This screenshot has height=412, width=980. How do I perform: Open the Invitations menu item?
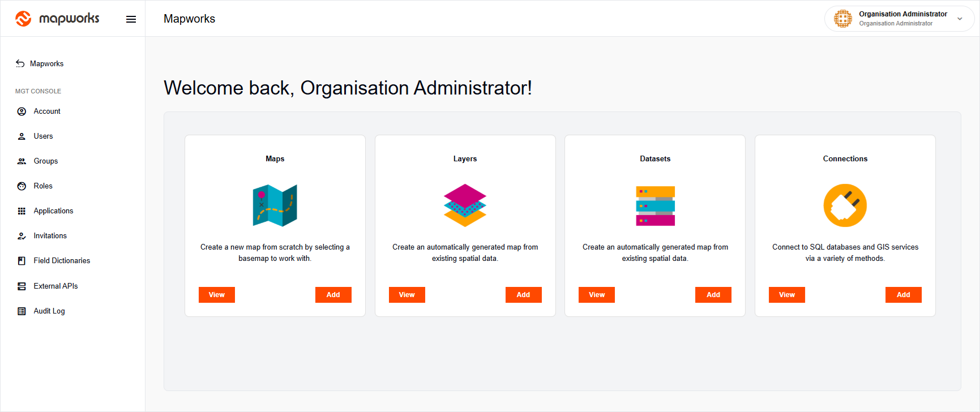[50, 236]
